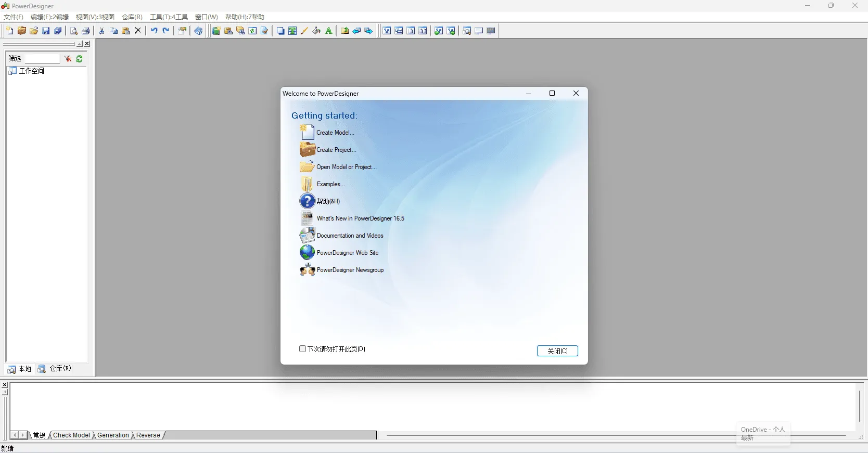Click the Redo arrow icon
This screenshot has width=868, height=453.
[x=166, y=31]
